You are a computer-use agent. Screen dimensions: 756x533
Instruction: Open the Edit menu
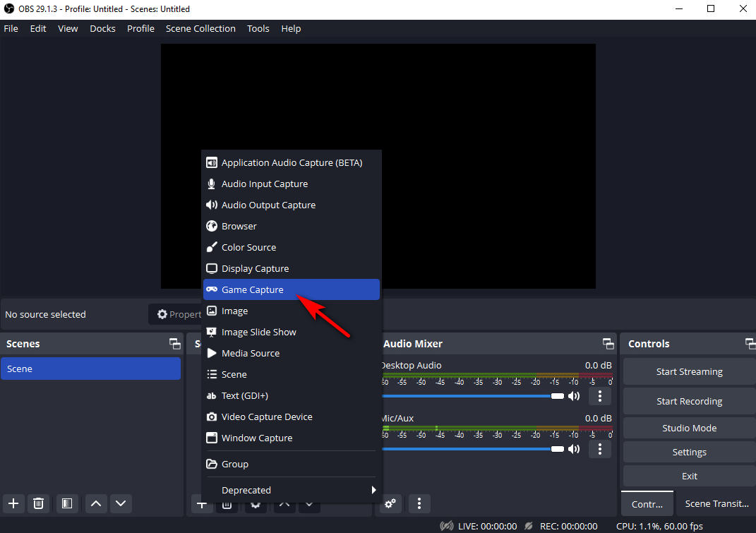tap(38, 28)
